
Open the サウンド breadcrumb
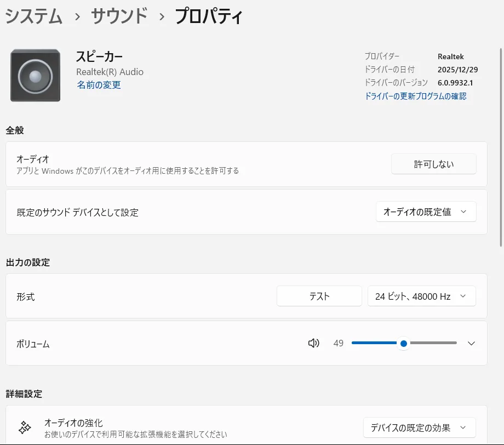119,16
